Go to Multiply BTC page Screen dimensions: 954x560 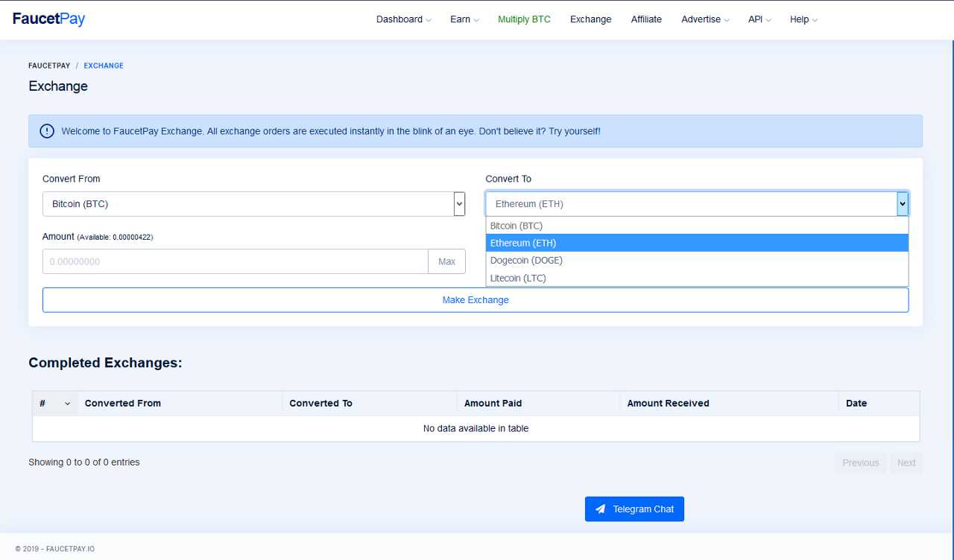point(524,19)
